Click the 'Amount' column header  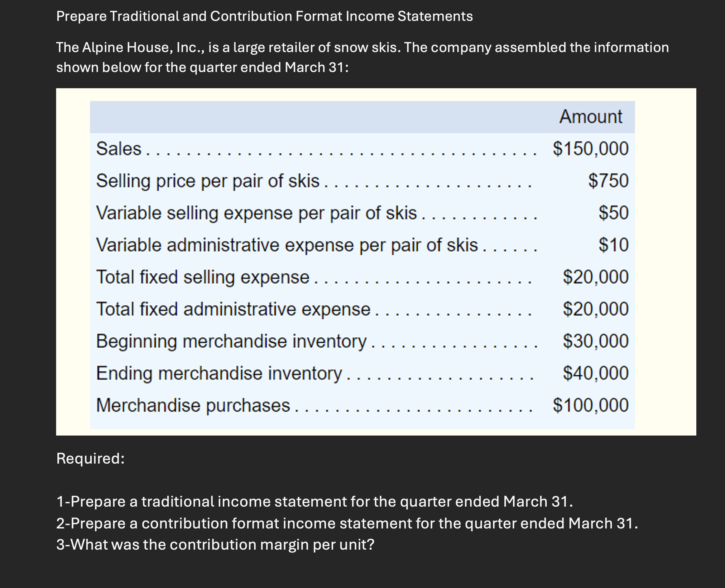coord(591,117)
